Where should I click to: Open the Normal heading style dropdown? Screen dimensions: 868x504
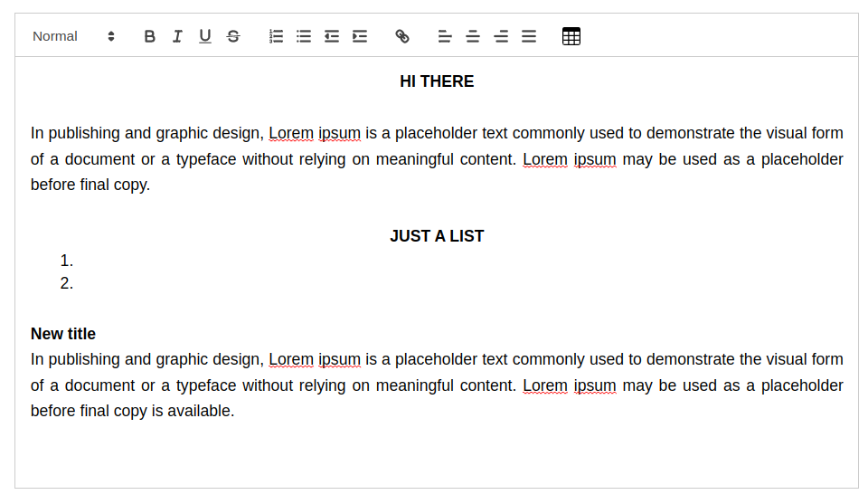pyautogui.click(x=73, y=36)
